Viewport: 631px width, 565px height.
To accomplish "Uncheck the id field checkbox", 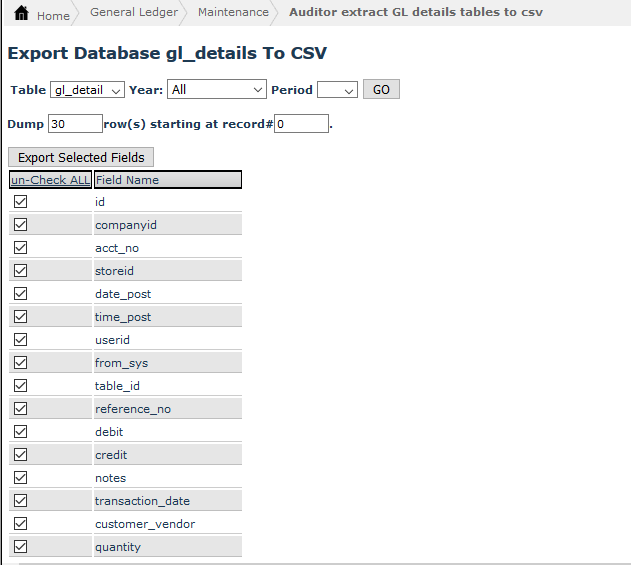I will pos(20,202).
